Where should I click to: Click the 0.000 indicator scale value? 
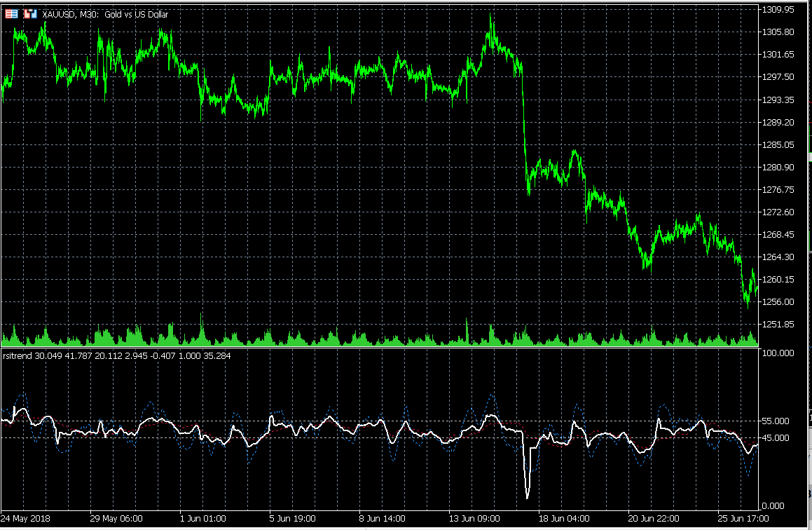click(x=773, y=505)
